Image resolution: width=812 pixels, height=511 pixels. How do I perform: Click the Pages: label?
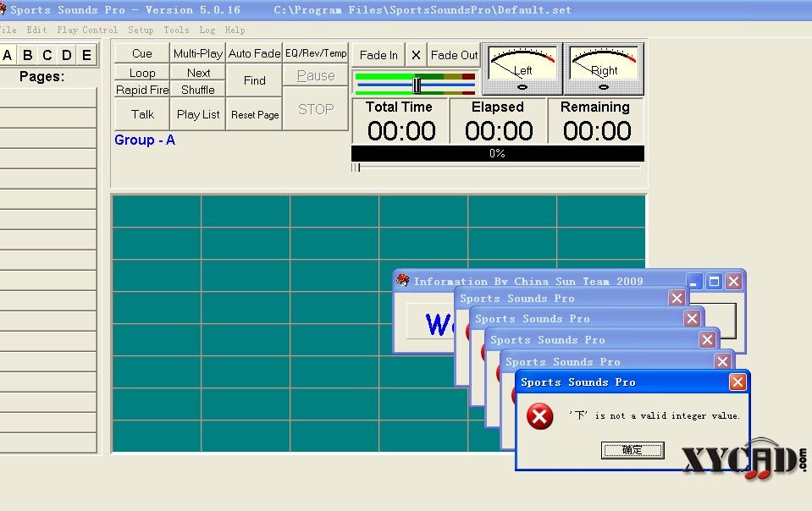tap(42, 76)
